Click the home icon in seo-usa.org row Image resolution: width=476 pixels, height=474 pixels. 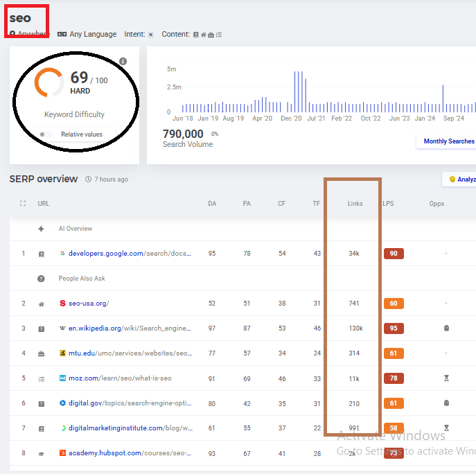point(41,304)
